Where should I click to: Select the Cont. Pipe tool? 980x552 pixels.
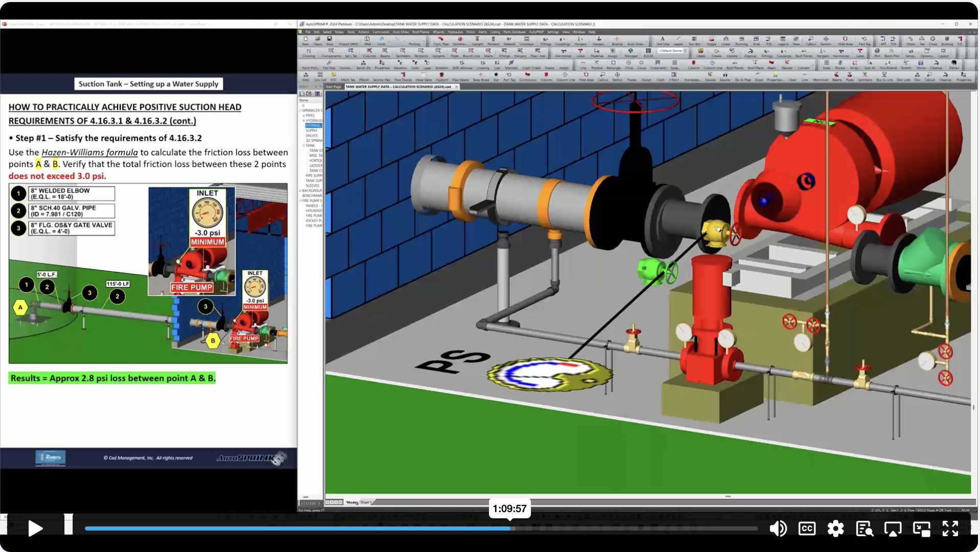pyautogui.click(x=440, y=40)
